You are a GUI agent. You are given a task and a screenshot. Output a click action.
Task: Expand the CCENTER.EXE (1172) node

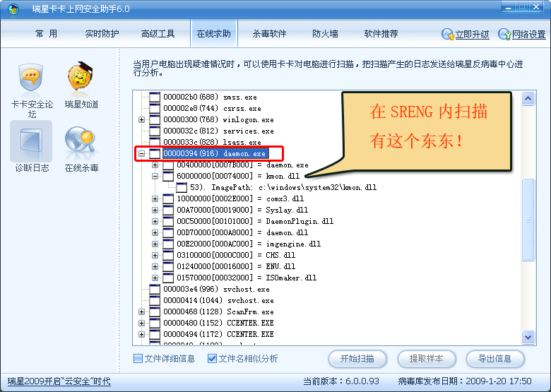click(141, 334)
